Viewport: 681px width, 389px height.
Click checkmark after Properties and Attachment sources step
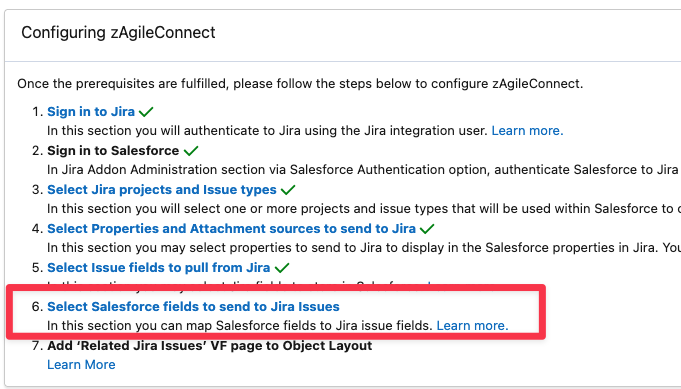(x=427, y=228)
